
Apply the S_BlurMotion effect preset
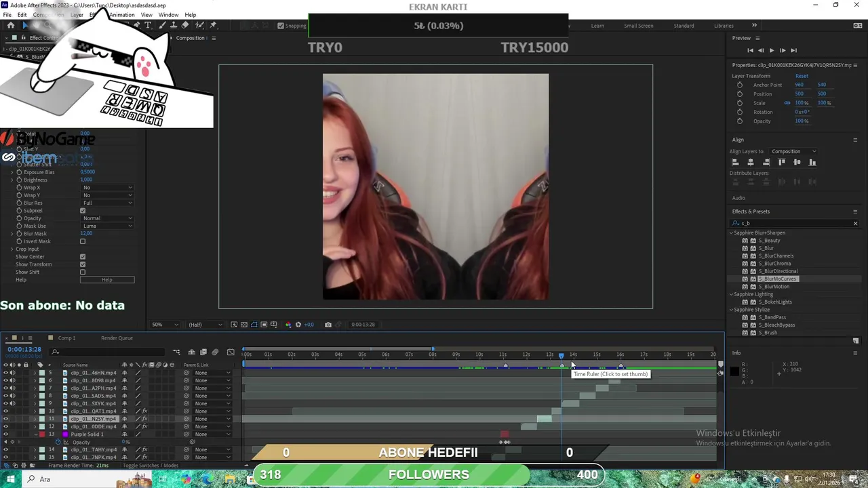point(774,287)
